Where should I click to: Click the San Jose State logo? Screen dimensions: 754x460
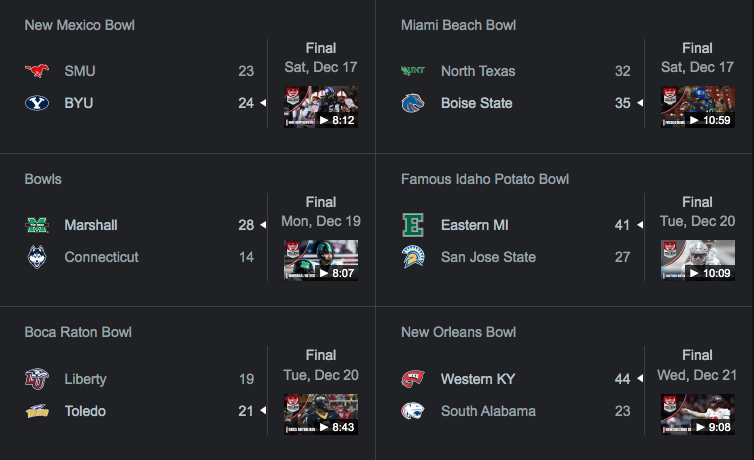[413, 257]
